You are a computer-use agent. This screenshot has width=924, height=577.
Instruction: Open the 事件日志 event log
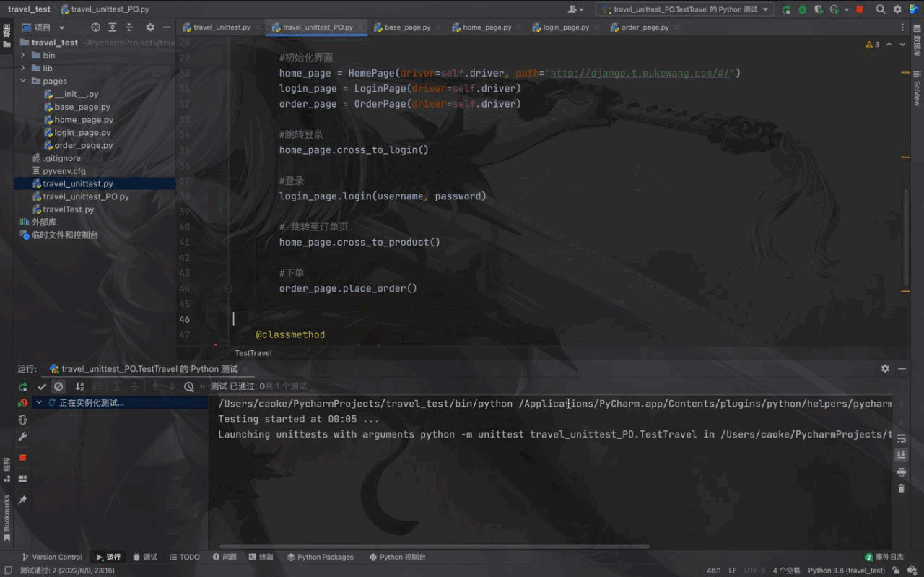(x=884, y=557)
